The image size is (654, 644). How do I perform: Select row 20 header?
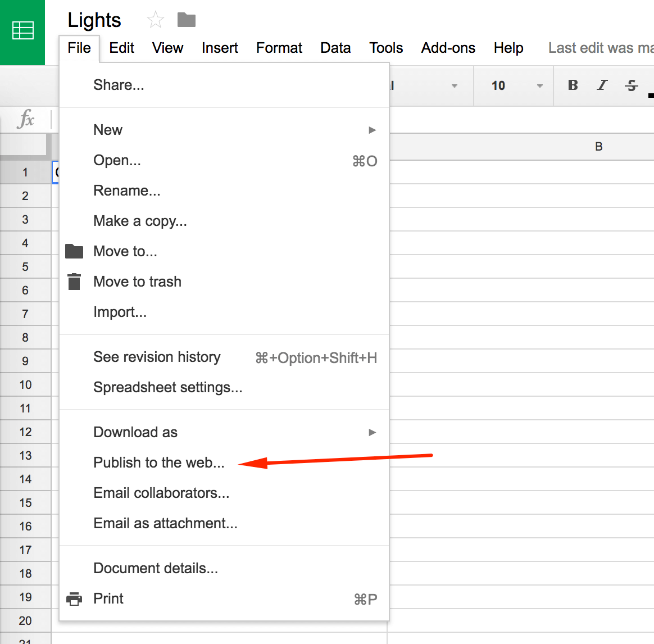[x=25, y=620]
